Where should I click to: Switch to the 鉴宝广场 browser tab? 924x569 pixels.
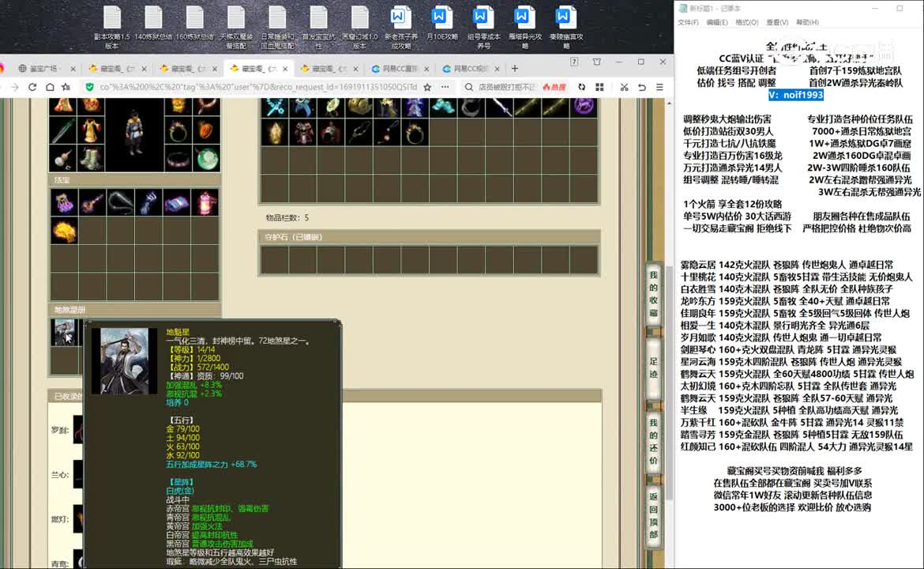click(x=46, y=69)
